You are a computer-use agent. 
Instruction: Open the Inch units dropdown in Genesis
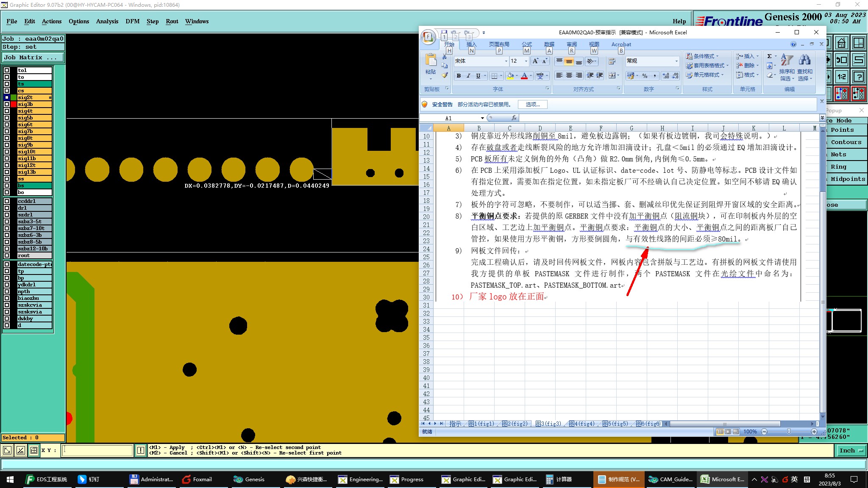851,450
